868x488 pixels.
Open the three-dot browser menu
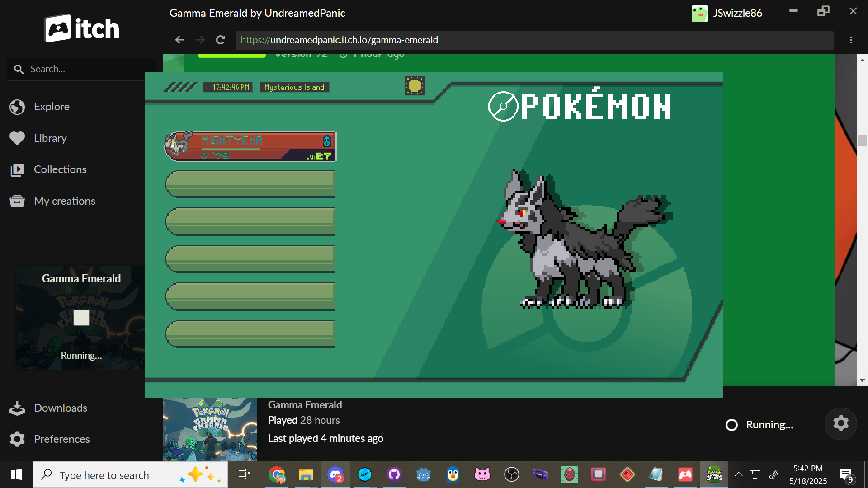pyautogui.click(x=851, y=40)
